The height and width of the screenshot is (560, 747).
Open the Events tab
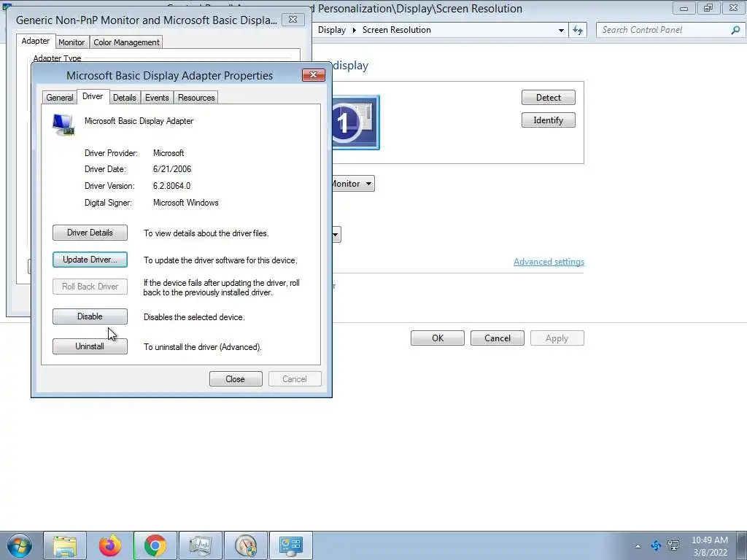click(x=158, y=97)
